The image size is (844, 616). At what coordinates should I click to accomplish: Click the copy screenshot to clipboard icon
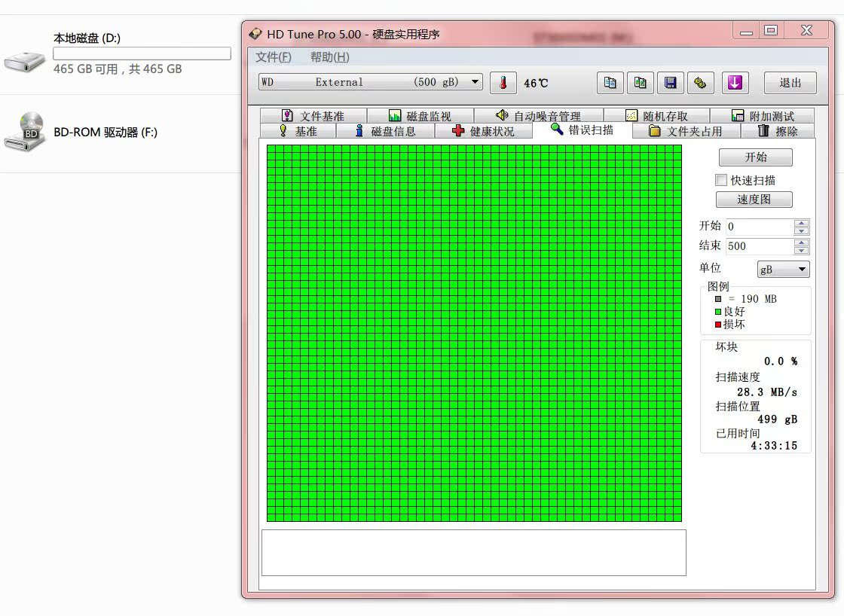pyautogui.click(x=640, y=83)
